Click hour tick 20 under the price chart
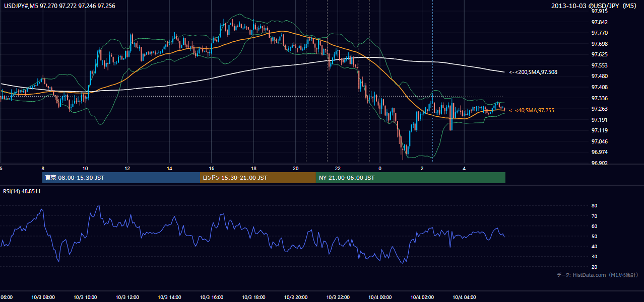 296,168
